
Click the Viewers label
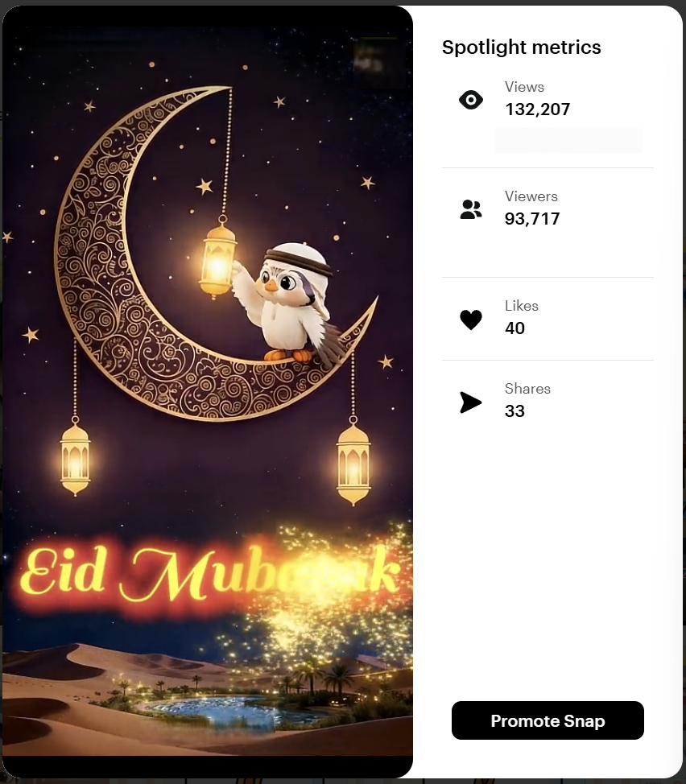pyautogui.click(x=531, y=196)
